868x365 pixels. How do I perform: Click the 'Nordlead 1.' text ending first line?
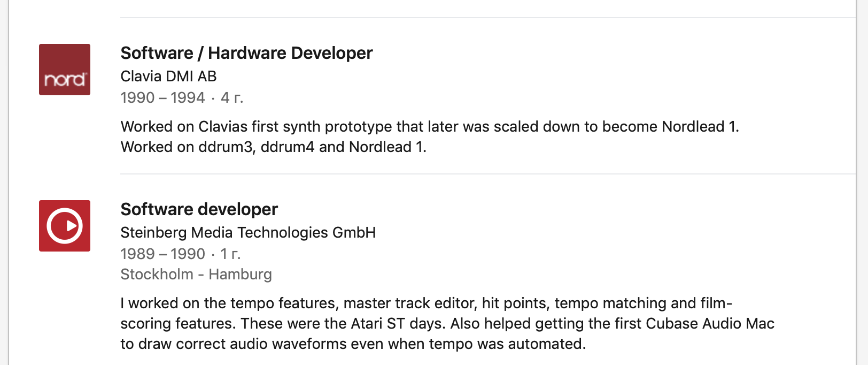700,127
